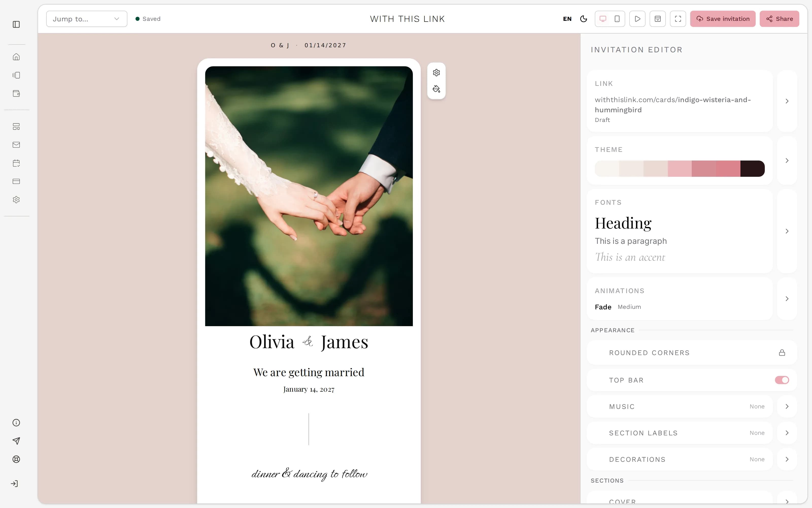Viewport: 812px width, 508px height.
Task: Open the info circle icon in sidebar
Action: (x=16, y=423)
